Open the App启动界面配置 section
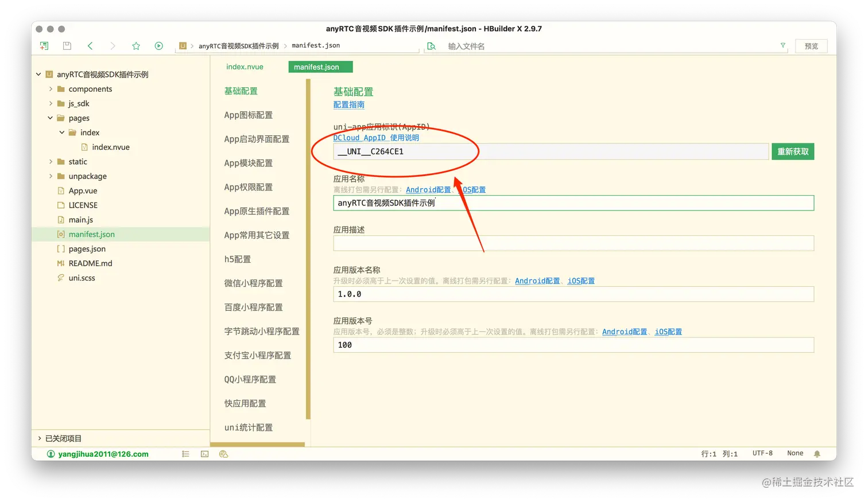The image size is (868, 502). (257, 139)
